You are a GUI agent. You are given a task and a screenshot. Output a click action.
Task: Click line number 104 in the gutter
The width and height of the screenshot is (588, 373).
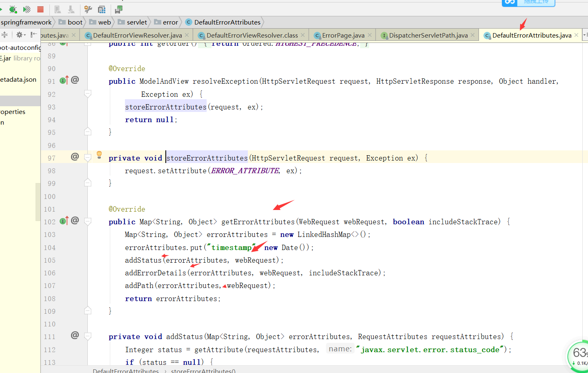click(49, 247)
